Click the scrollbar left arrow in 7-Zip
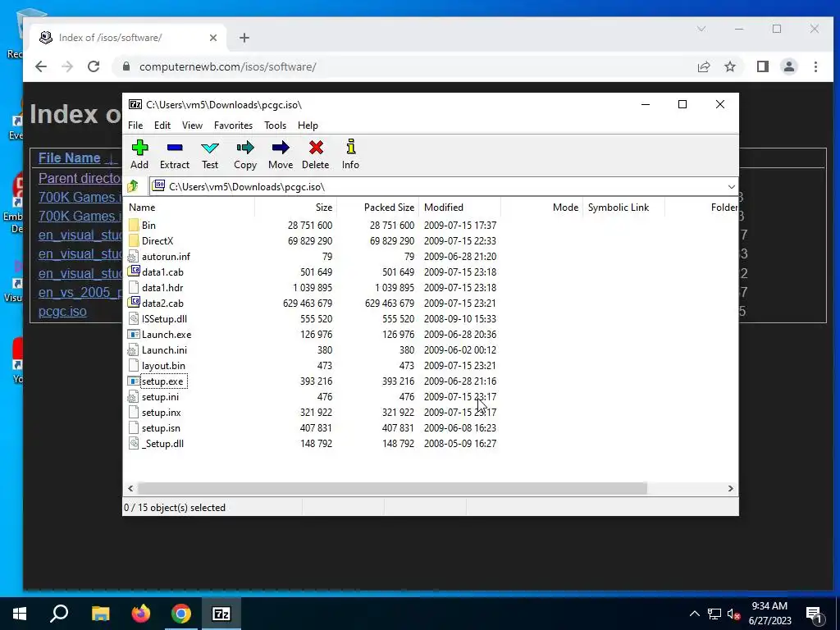Screen dimensions: 840x630 click(x=130, y=489)
